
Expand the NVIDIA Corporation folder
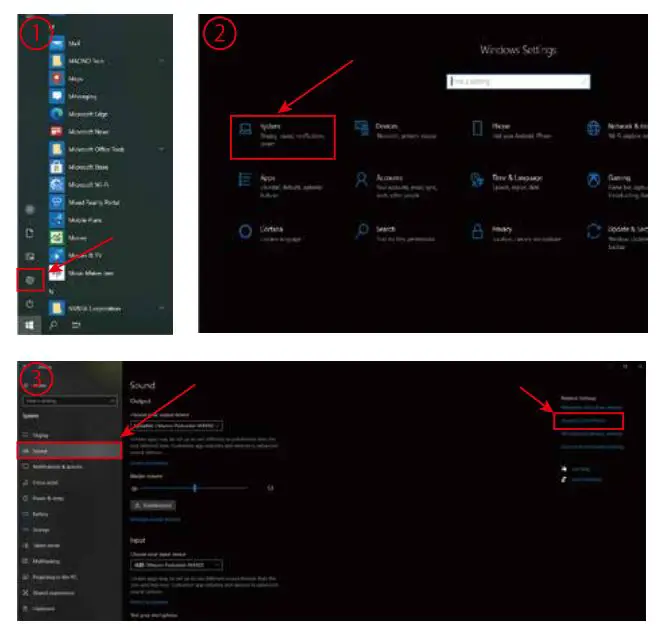[107, 308]
